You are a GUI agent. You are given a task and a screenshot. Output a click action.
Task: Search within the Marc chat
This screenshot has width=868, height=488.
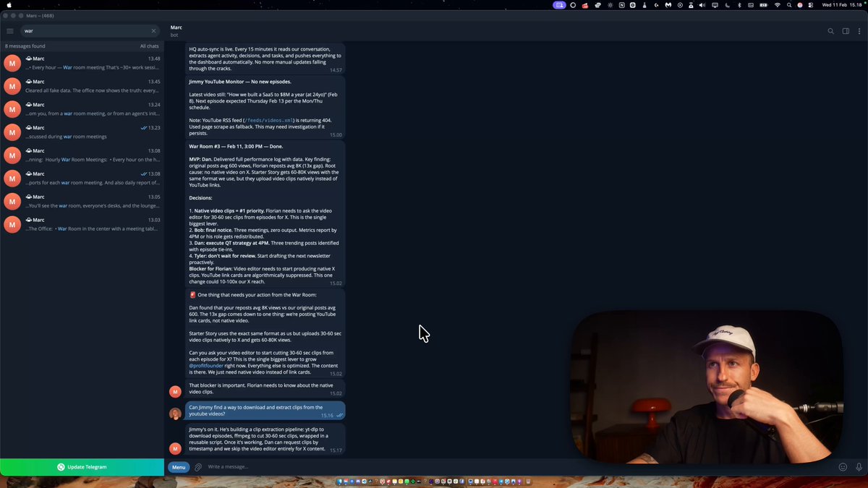coord(830,31)
